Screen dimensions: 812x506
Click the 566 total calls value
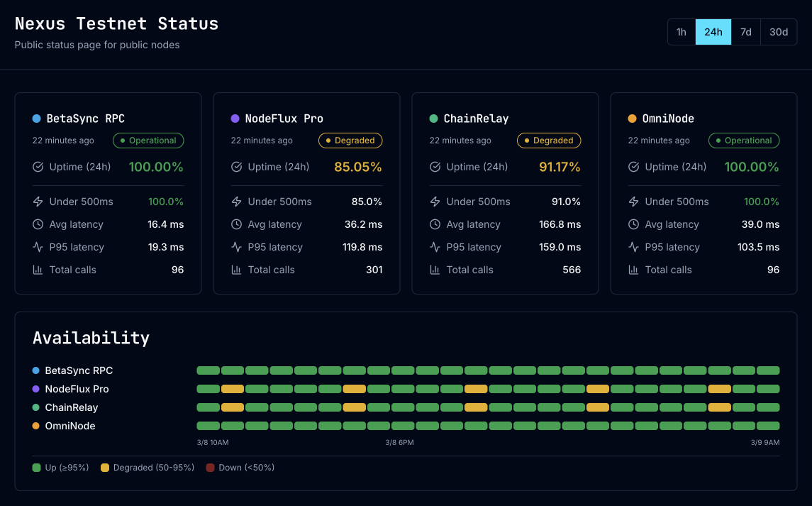click(572, 270)
